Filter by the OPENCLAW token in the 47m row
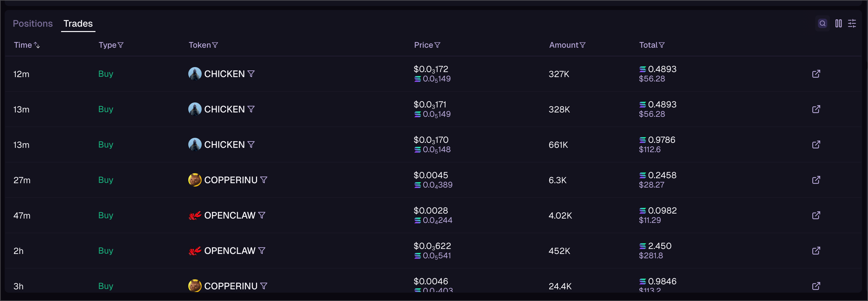The image size is (868, 301). tap(262, 215)
